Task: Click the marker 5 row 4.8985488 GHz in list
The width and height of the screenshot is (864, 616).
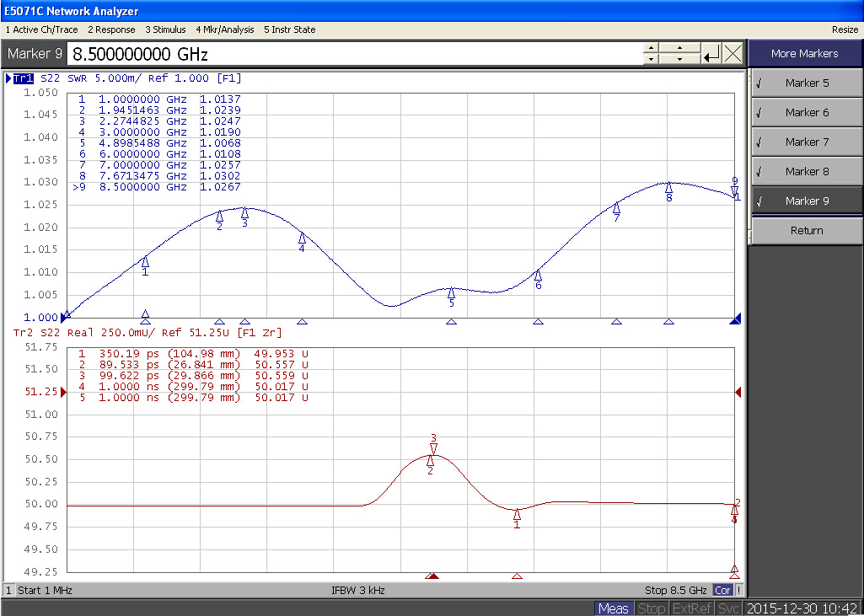Action: tap(159, 142)
